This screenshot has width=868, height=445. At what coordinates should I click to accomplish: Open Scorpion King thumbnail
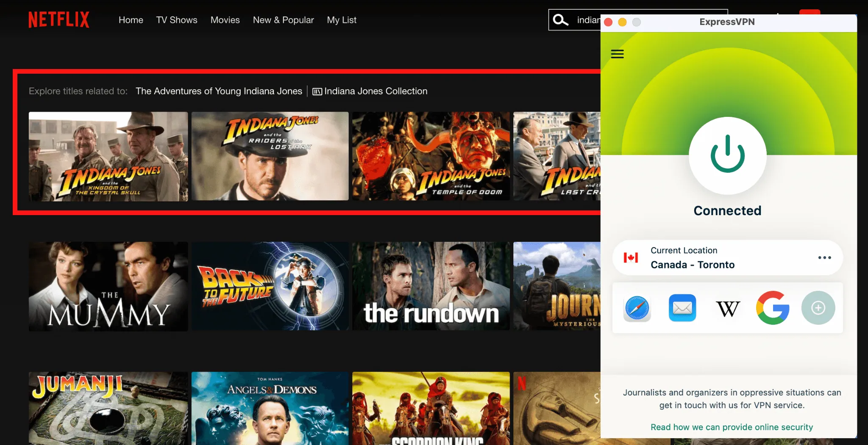click(431, 408)
